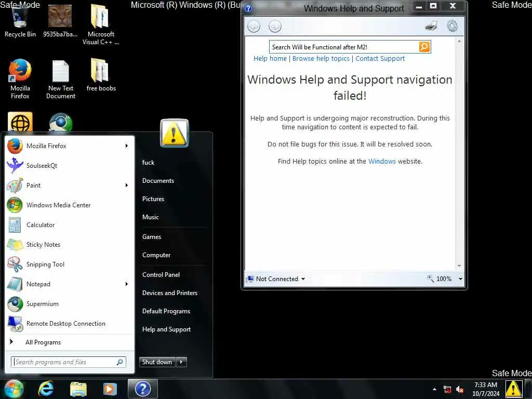Open Games from the Start menu
Screen dimensions: 532x399
coord(152,237)
